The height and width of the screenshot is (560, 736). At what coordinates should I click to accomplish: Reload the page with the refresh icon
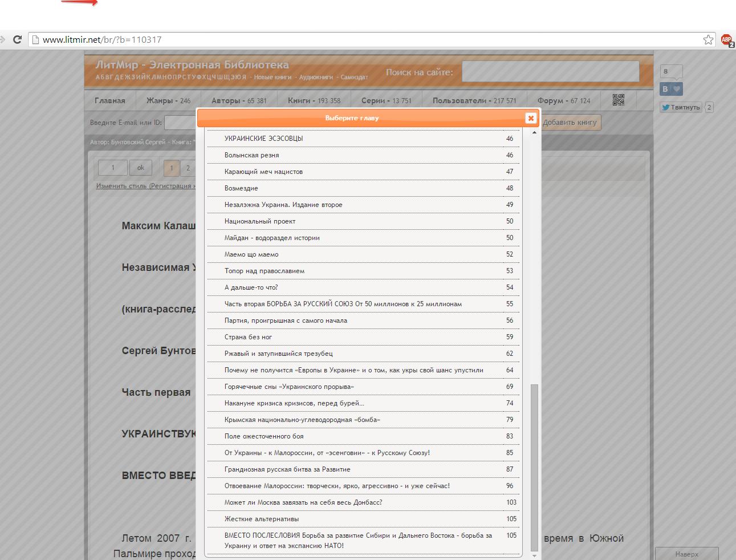[x=17, y=39]
